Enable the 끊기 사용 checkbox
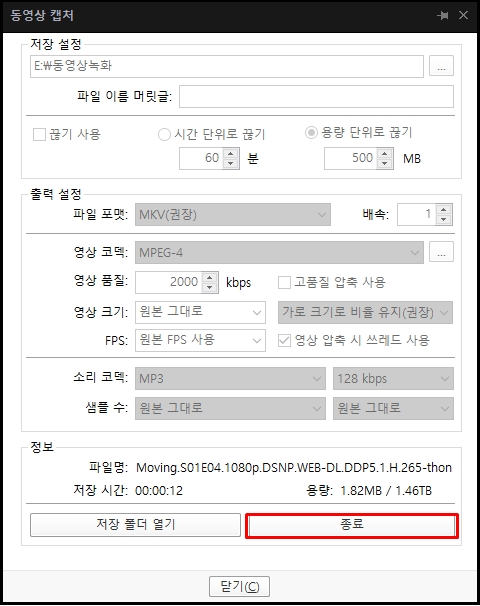The width and height of the screenshot is (480, 606). point(39,134)
